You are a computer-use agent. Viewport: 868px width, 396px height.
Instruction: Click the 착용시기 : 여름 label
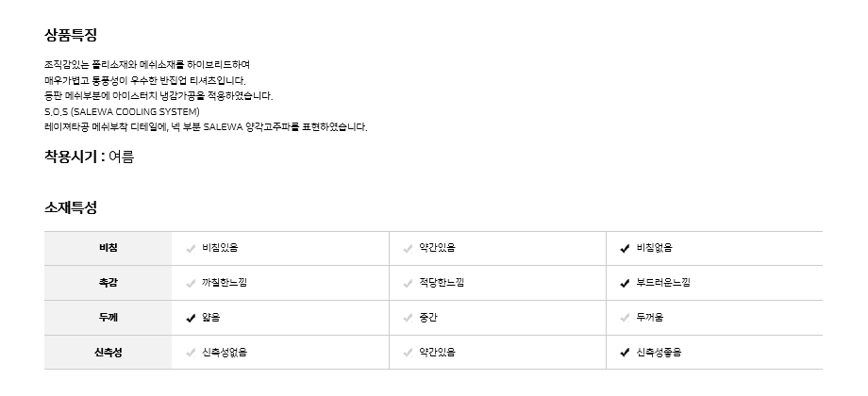[90, 157]
